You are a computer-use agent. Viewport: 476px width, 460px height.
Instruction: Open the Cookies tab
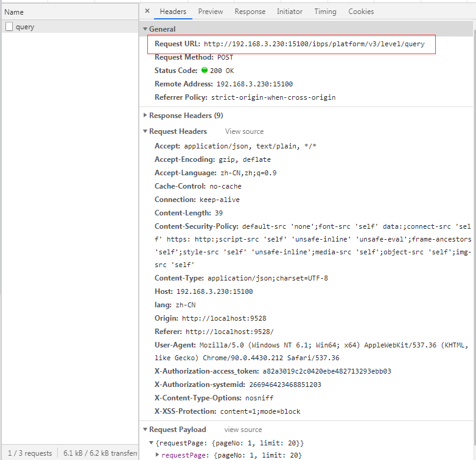(x=361, y=12)
